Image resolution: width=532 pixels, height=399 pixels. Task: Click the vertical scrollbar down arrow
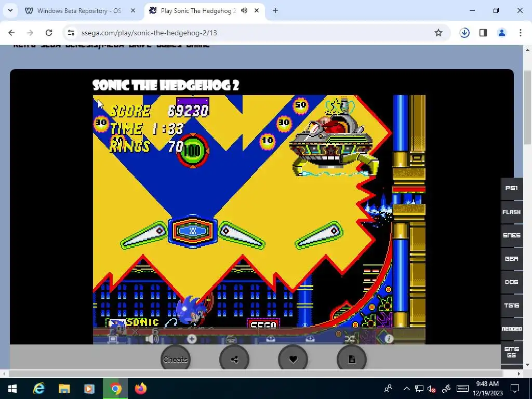(x=527, y=365)
